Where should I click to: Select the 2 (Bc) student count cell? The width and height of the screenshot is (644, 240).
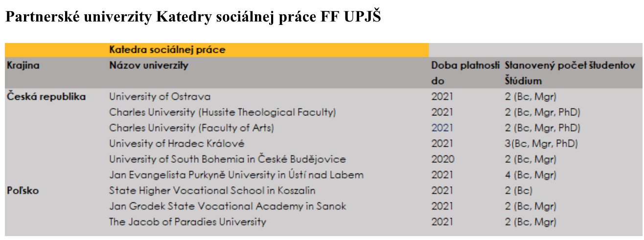click(518, 191)
